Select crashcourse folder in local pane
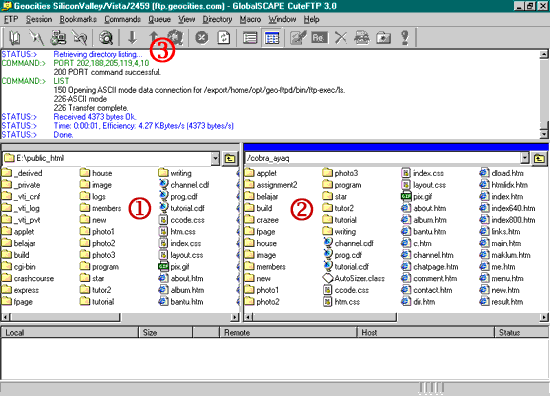This screenshot has height=396, width=550. [28, 278]
